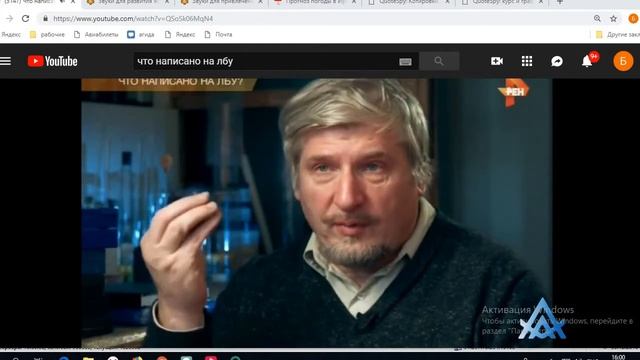Open the messages share bubble icon
This screenshot has height=360, width=640.
tap(557, 61)
